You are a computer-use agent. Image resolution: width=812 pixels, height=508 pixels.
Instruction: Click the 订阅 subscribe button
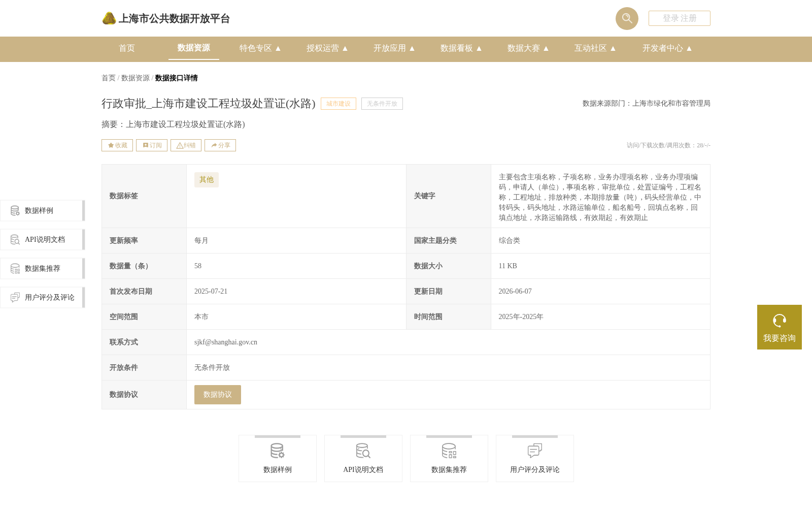click(x=152, y=145)
